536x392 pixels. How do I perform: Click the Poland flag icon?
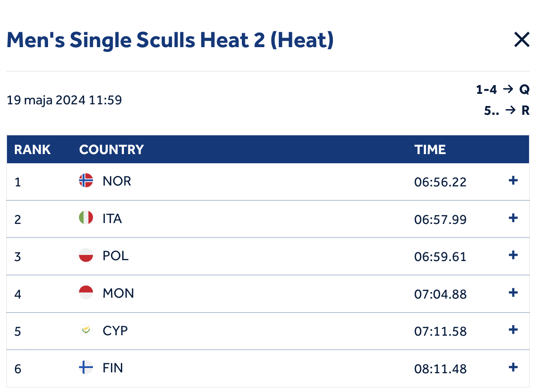tap(86, 255)
